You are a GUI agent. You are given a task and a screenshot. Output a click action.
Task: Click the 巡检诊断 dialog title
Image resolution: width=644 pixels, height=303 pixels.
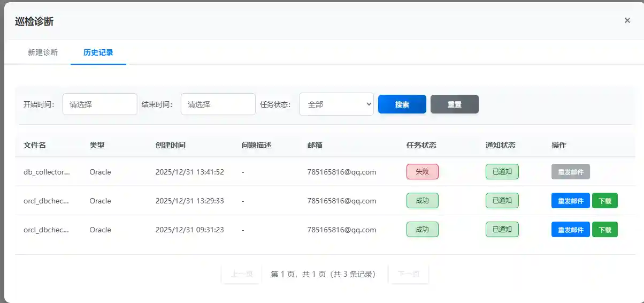34,21
